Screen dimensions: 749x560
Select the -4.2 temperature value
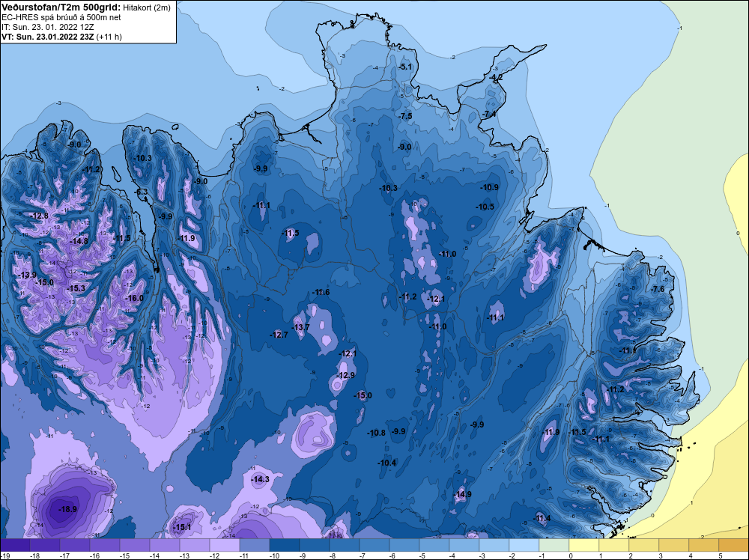click(496, 77)
